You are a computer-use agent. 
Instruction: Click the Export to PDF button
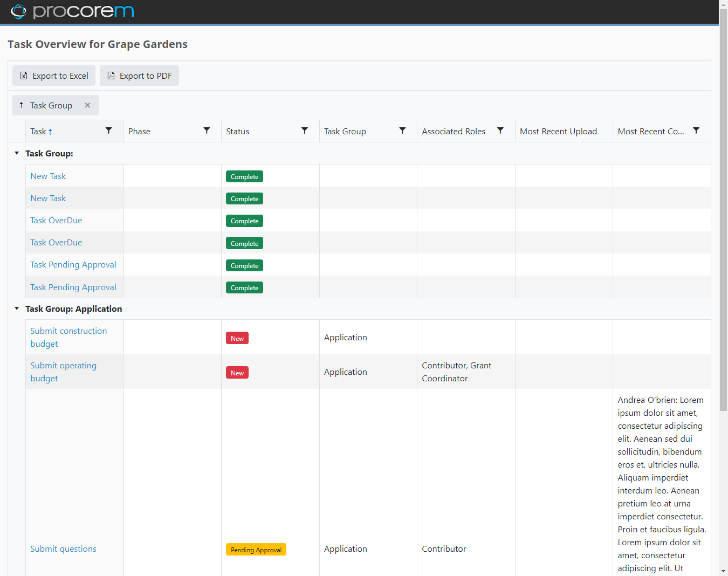click(139, 76)
